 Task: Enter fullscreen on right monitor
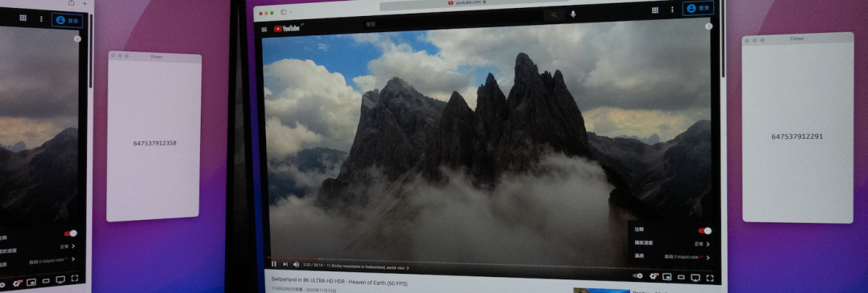(x=710, y=278)
